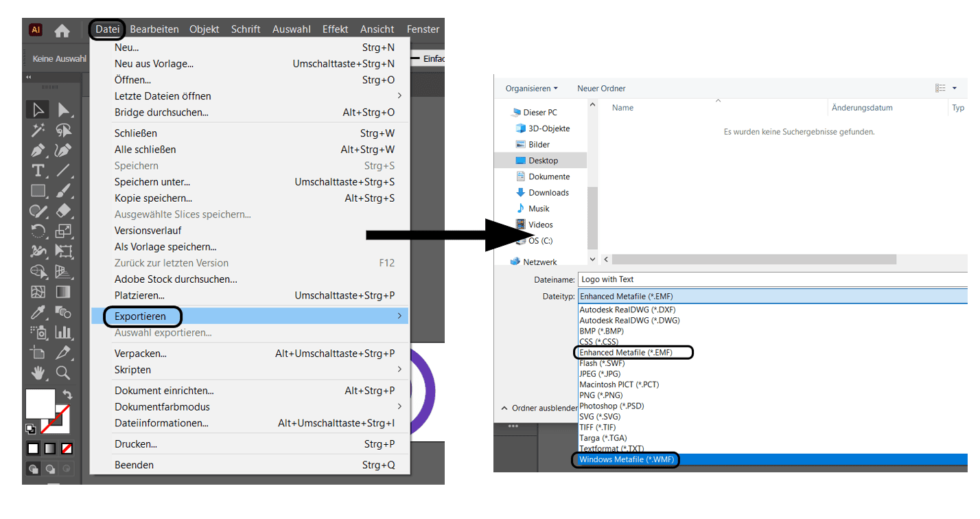Screen dimensions: 980x519
Task: Choose 'Speichern unter...' menu entry
Action: pyautogui.click(x=250, y=182)
